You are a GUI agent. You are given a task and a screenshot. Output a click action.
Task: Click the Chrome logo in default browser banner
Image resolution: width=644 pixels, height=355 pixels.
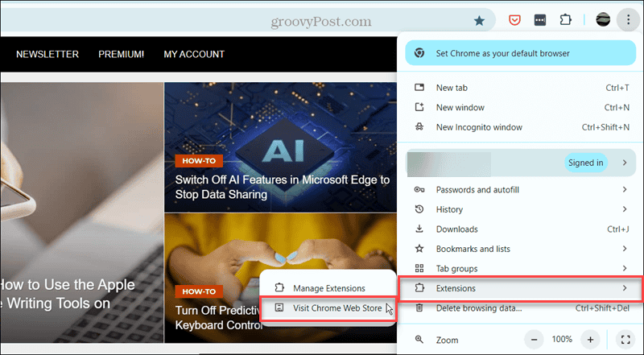pyautogui.click(x=419, y=53)
